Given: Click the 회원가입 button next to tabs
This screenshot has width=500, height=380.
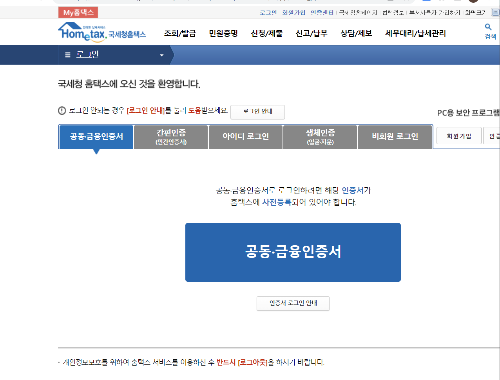Looking at the screenshot, I should point(459,136).
